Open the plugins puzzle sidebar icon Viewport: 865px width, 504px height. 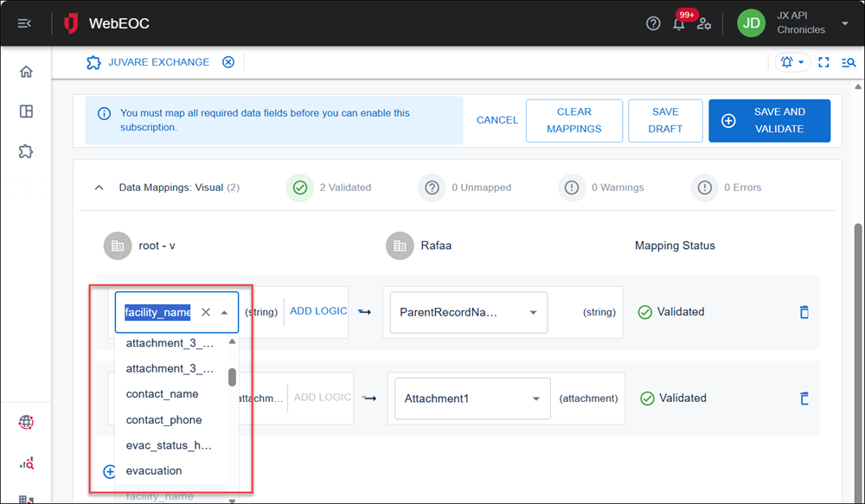[x=26, y=151]
